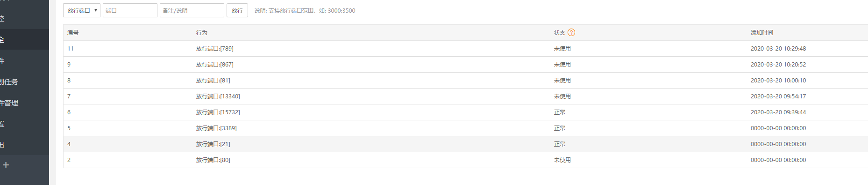Click the row with port 13340
This screenshot has height=185, width=868.
tap(465, 96)
